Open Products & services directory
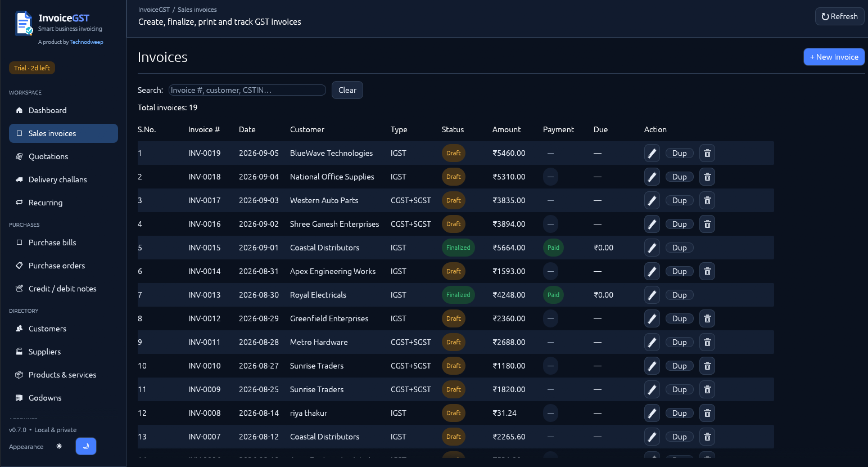868x467 pixels. tap(64, 375)
